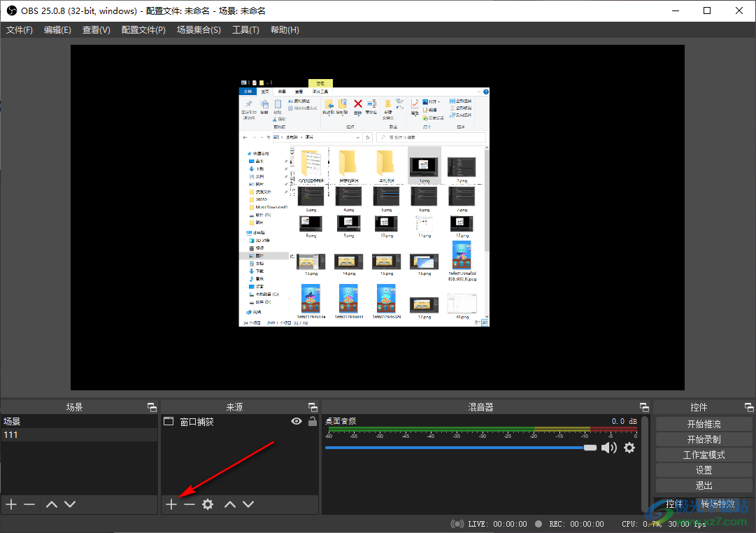
Task: Click 开始推流 button
Action: coord(704,424)
